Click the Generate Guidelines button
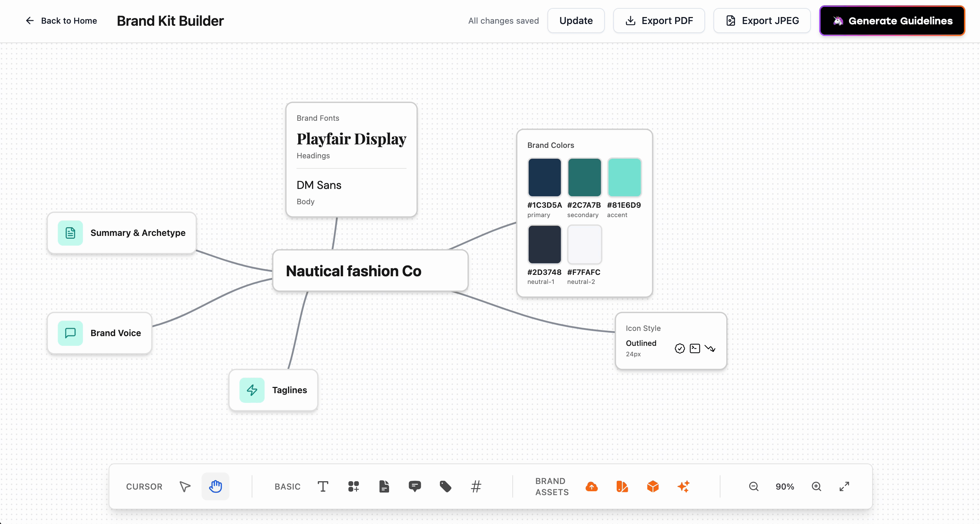Viewport: 980px width, 524px height. click(x=892, y=21)
